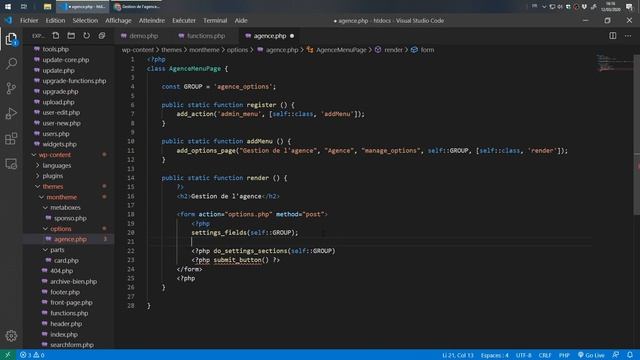This screenshot has height=360, width=640.
Task: Open the Sélection menu
Action: click(85, 20)
